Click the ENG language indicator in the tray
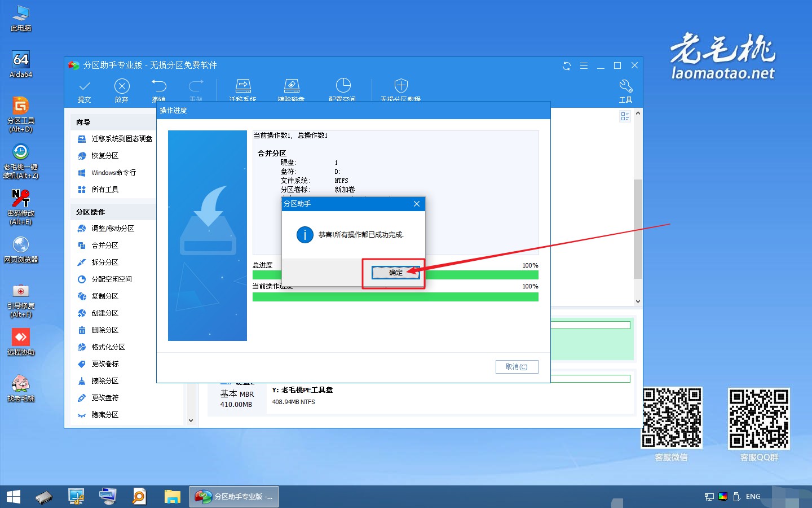 click(x=753, y=497)
